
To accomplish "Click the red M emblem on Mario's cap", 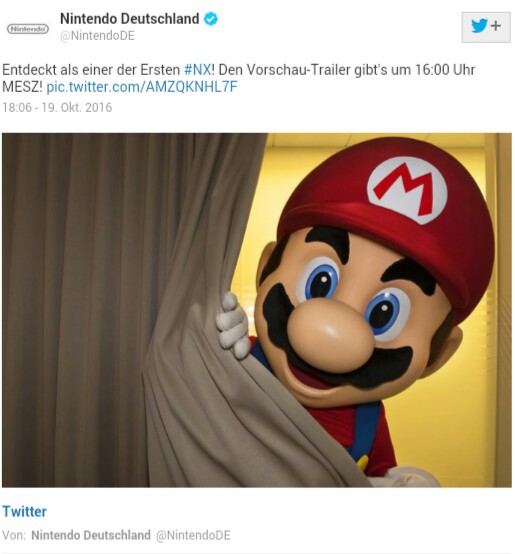I will click(x=407, y=189).
